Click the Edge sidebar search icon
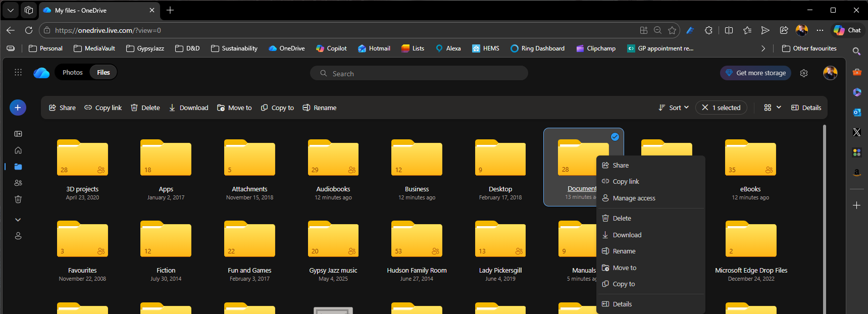Image resolution: width=868 pixels, height=314 pixels. 857,51
